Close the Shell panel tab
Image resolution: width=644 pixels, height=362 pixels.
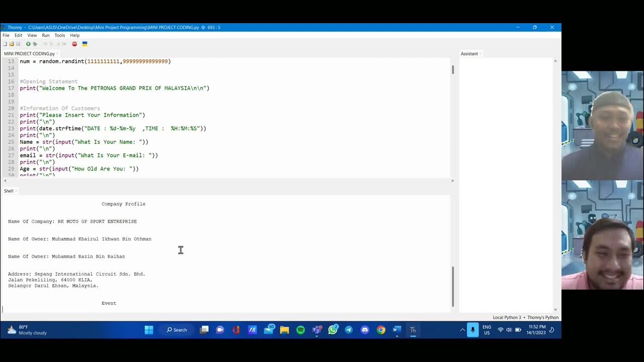(16, 191)
